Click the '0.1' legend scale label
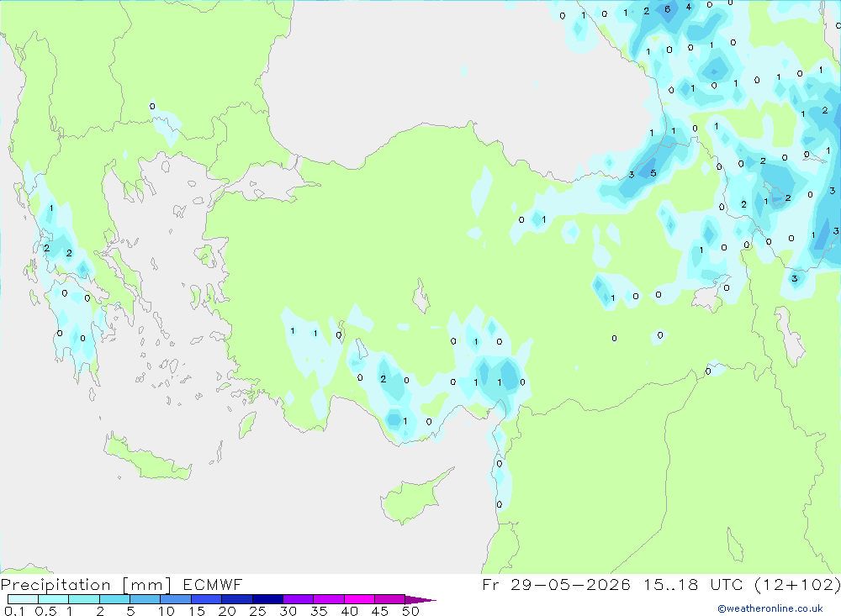 (x=14, y=611)
